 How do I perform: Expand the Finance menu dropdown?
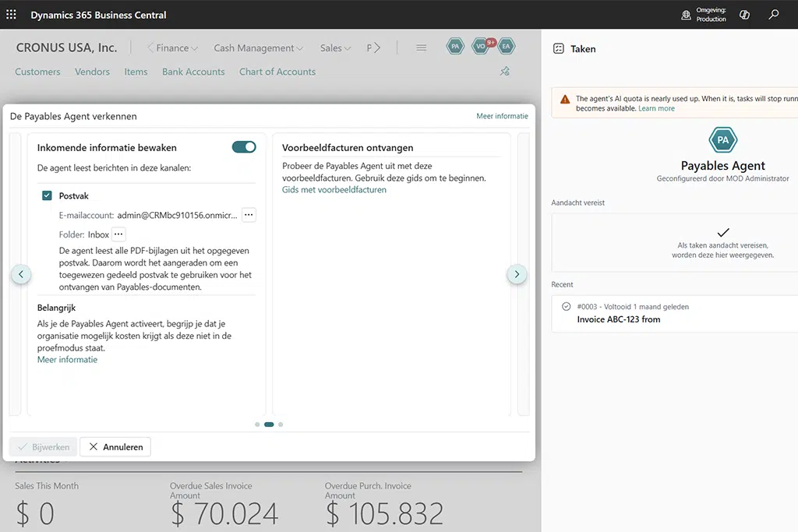[177, 48]
